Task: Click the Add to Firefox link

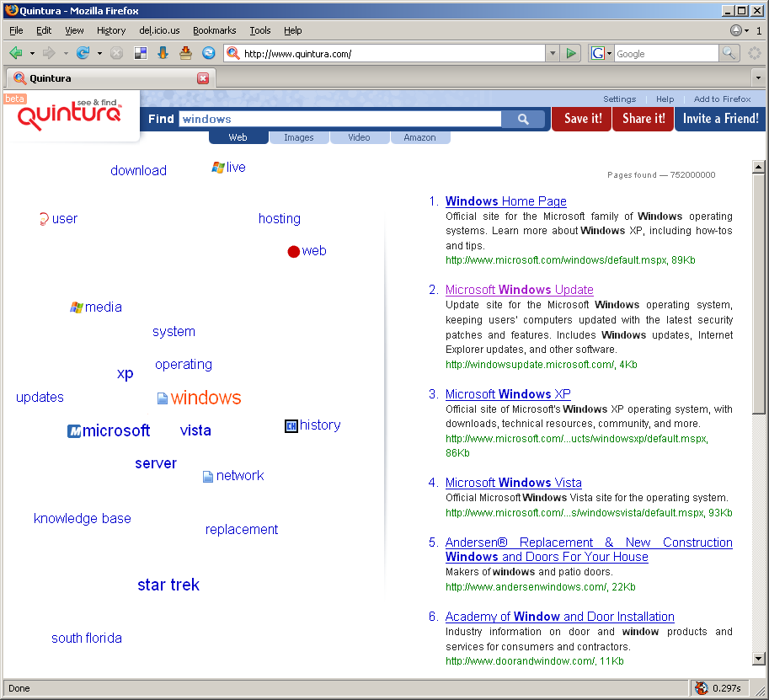Action: tap(722, 99)
